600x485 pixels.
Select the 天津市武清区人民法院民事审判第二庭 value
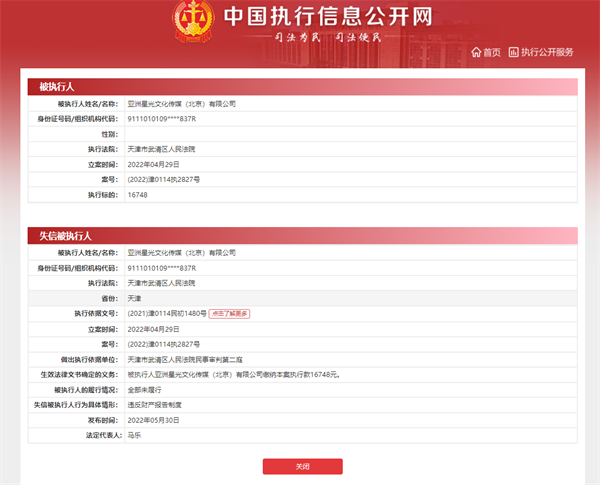185,360
